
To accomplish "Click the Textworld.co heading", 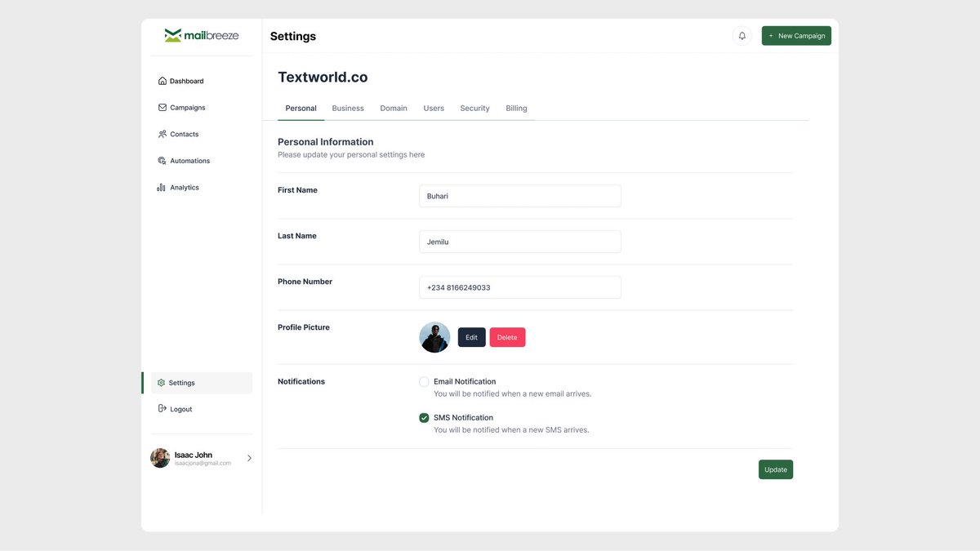I will (323, 78).
